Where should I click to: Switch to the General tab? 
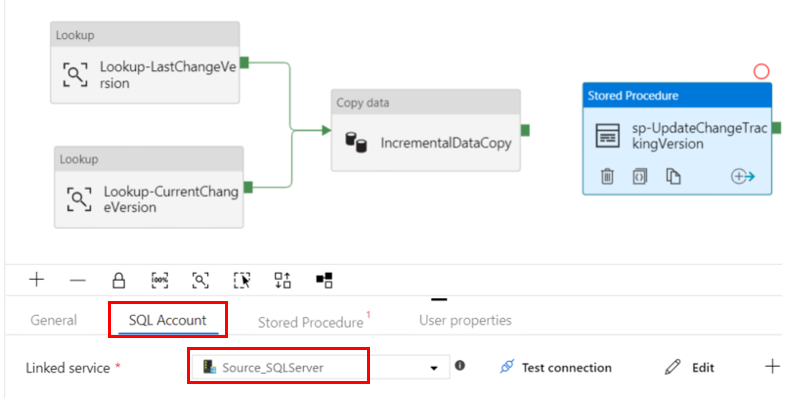coord(53,320)
